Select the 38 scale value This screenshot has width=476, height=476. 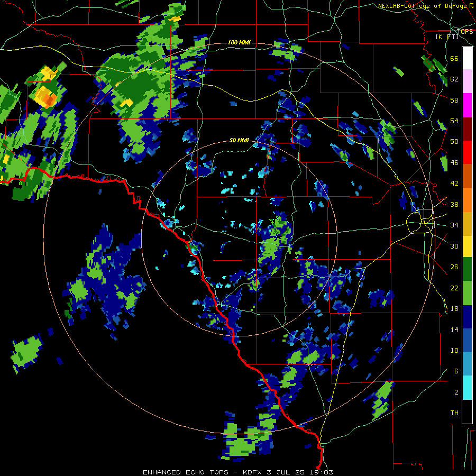click(x=454, y=204)
